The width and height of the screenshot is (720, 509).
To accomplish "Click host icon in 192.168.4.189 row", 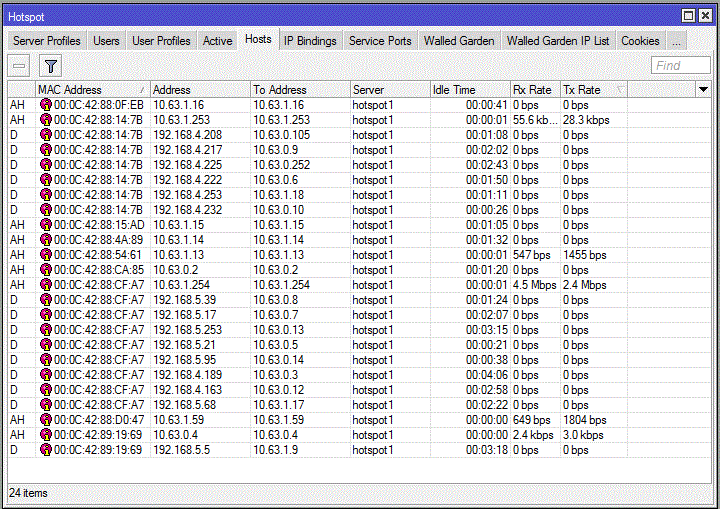I will pos(45,375).
